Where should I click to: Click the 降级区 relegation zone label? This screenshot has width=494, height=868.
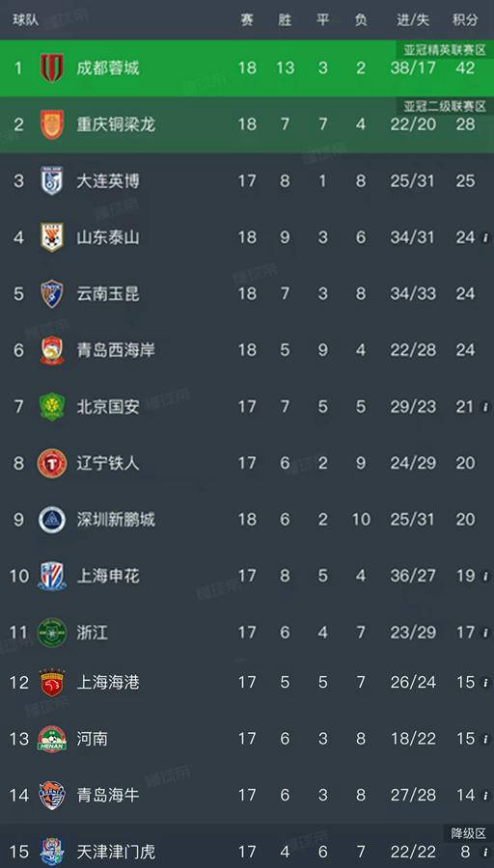(x=469, y=833)
